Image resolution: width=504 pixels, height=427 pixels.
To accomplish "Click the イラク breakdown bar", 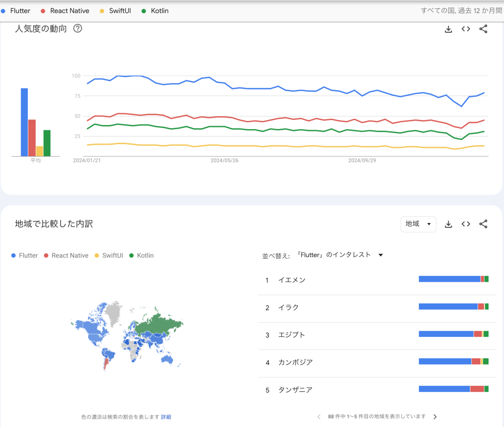I will (454, 307).
